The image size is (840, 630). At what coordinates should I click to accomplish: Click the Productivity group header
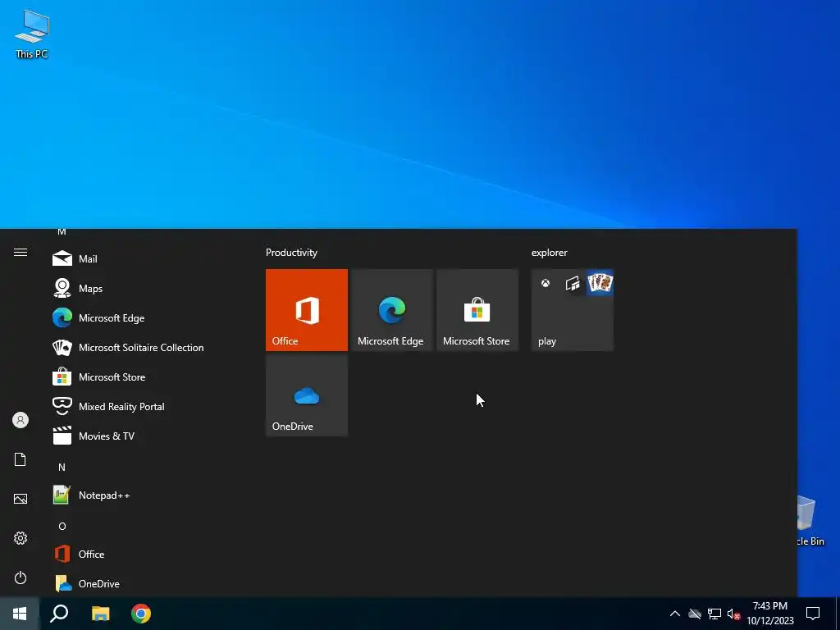click(291, 253)
